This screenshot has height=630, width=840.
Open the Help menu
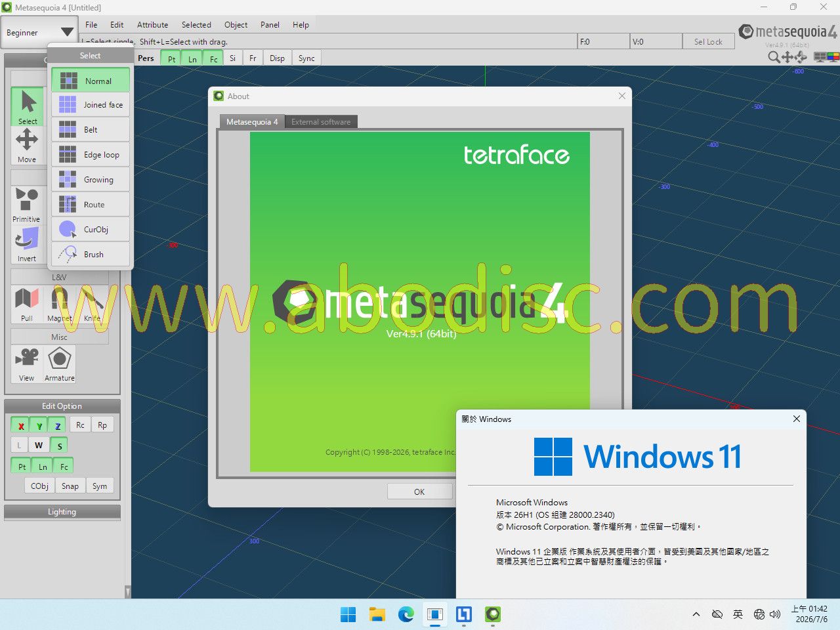click(301, 25)
